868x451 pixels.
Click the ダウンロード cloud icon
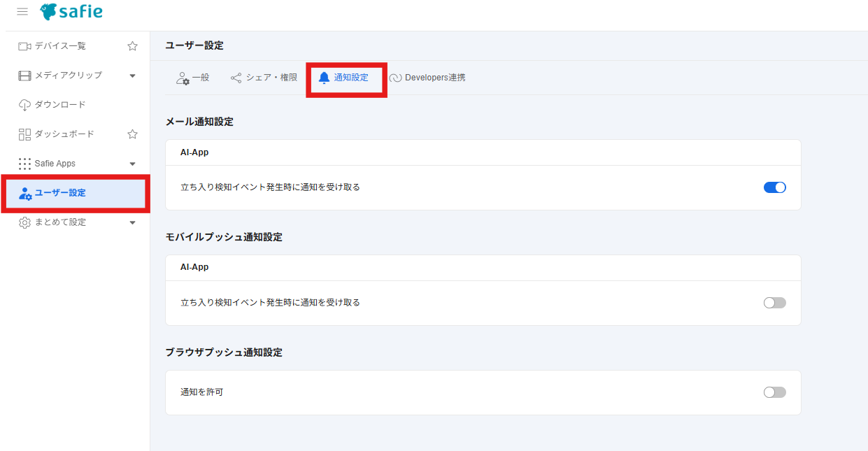pyautogui.click(x=24, y=105)
